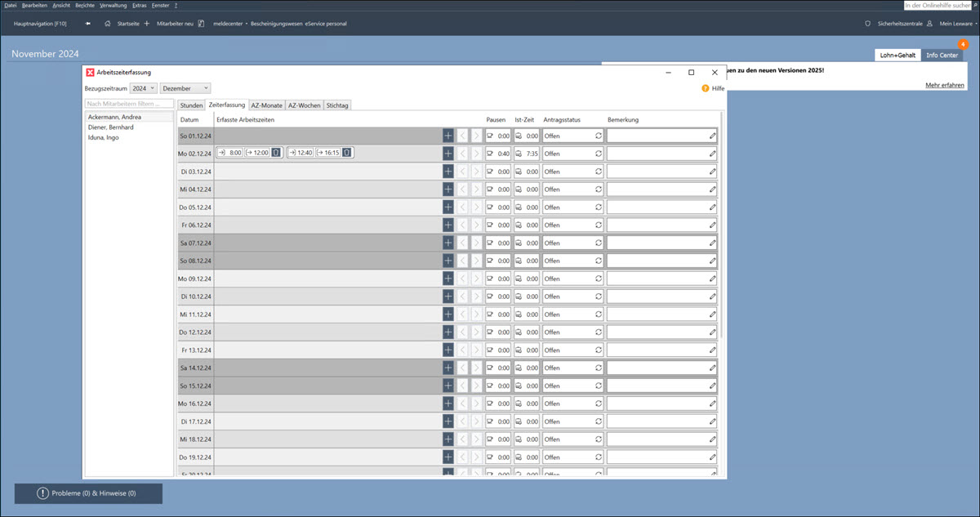Screen dimensions: 980x517
Task: Open eService personal in the toolbar
Action: tap(326, 24)
